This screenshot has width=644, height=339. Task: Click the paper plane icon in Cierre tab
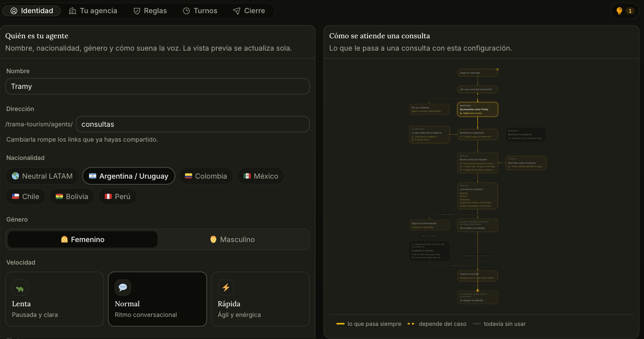tap(237, 11)
